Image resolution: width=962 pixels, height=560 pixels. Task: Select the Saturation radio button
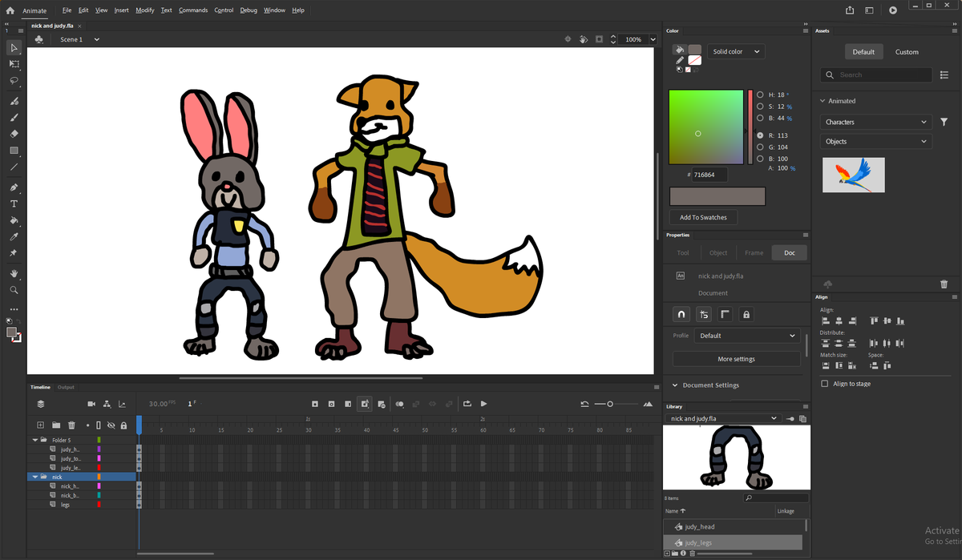(760, 107)
